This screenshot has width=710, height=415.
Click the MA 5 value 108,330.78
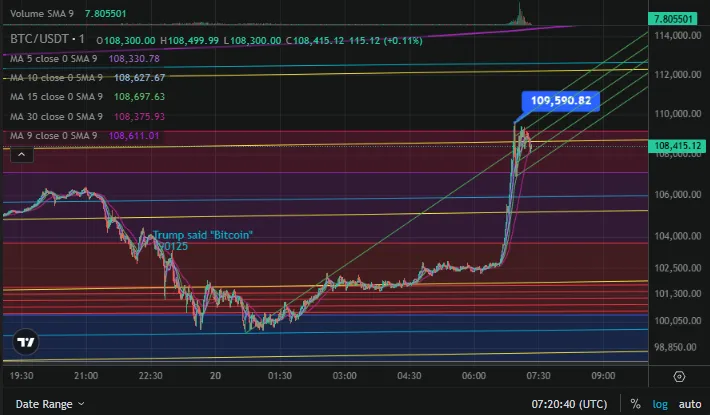coord(134,58)
